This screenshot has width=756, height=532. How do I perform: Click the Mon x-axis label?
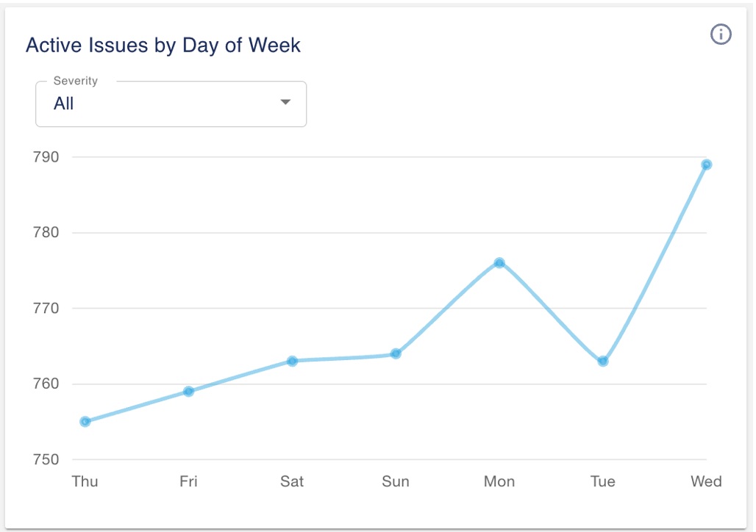coord(499,482)
